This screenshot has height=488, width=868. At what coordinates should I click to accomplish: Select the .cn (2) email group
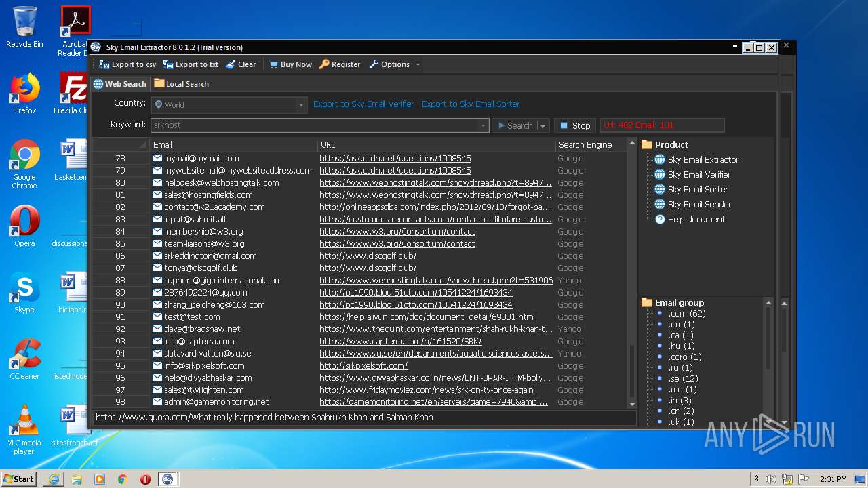click(682, 411)
